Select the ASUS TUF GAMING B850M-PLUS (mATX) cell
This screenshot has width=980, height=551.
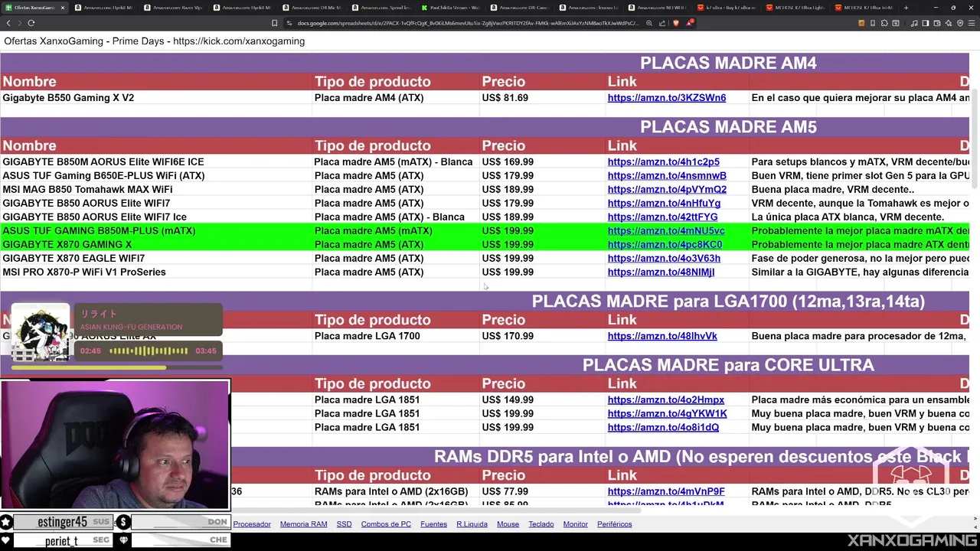pos(156,231)
